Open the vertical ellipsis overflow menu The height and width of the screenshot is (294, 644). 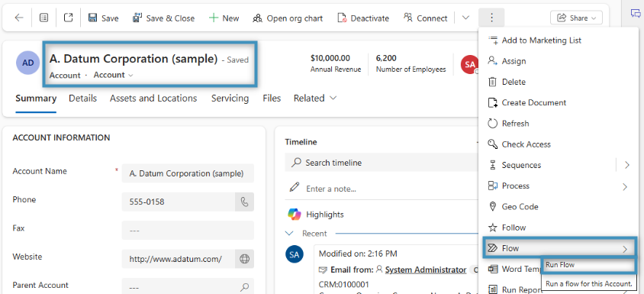point(491,18)
